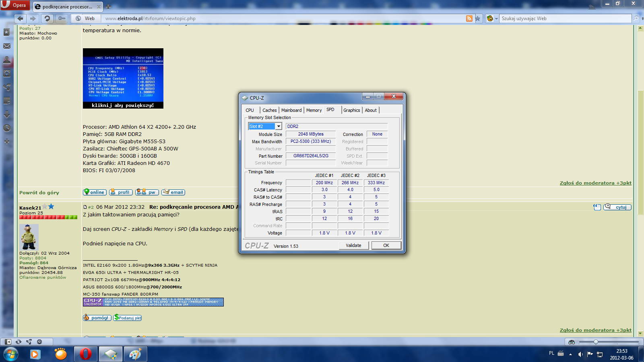Click the fit-to-width view icon by zoom slider
The width and height of the screenshot is (644, 362).
pyautogui.click(x=572, y=342)
